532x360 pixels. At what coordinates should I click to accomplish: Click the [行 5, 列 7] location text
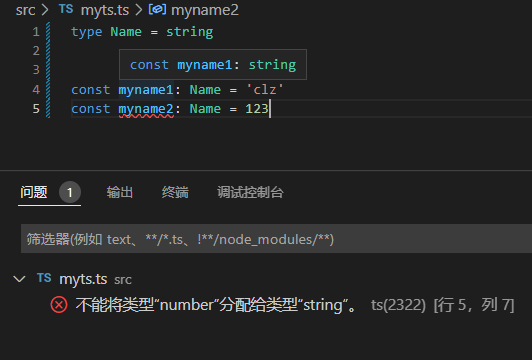click(x=474, y=305)
